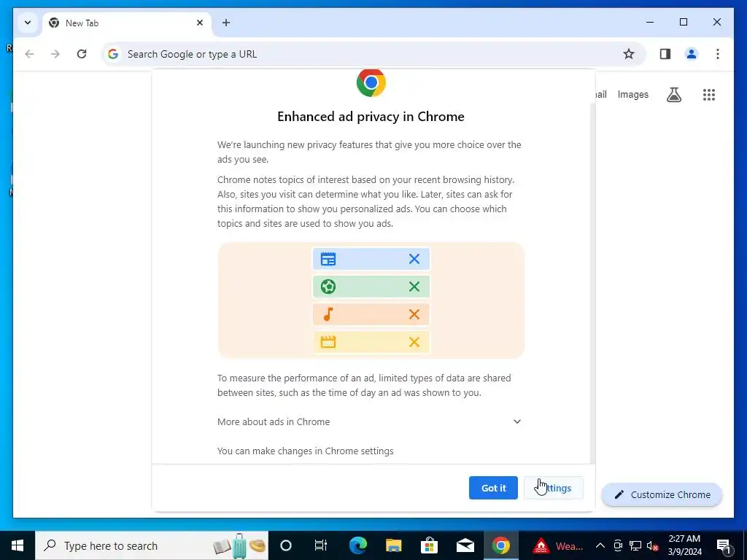The height and width of the screenshot is (560, 747).
Task: Click the muted volume icon
Action: [653, 545]
